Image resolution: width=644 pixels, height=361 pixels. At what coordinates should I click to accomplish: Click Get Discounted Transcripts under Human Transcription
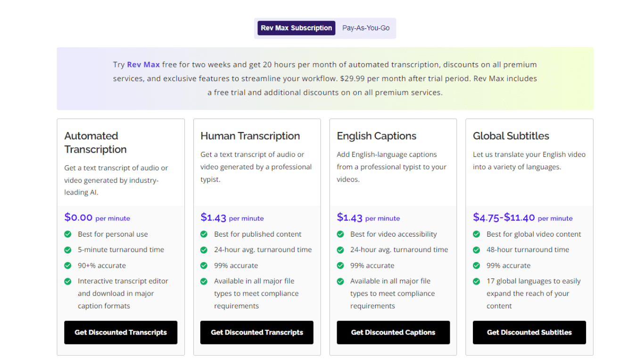point(257,332)
